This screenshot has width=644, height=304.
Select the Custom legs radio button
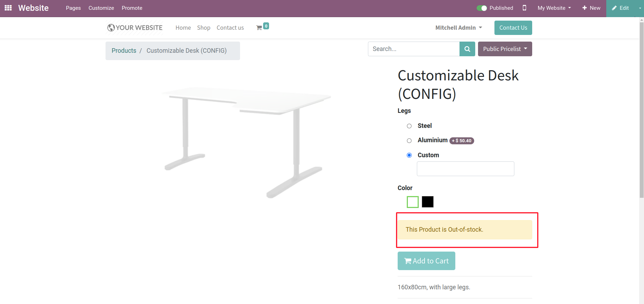[409, 155]
